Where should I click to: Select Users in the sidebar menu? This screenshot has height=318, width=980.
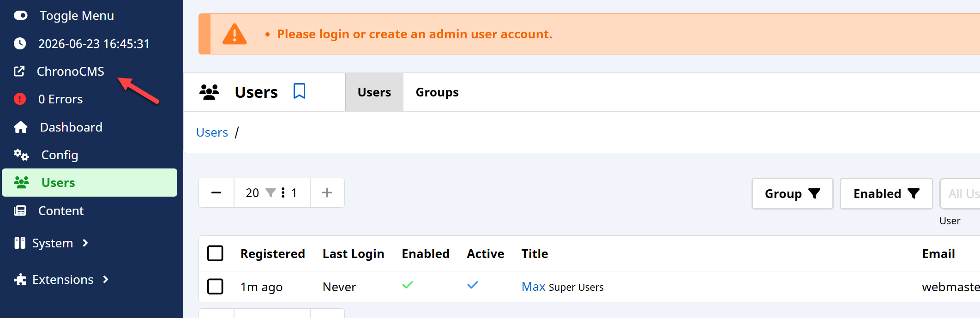[90, 182]
